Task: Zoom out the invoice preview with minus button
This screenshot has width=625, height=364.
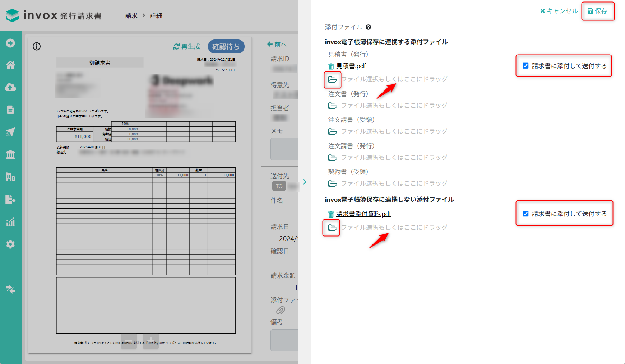Action: click(x=129, y=341)
